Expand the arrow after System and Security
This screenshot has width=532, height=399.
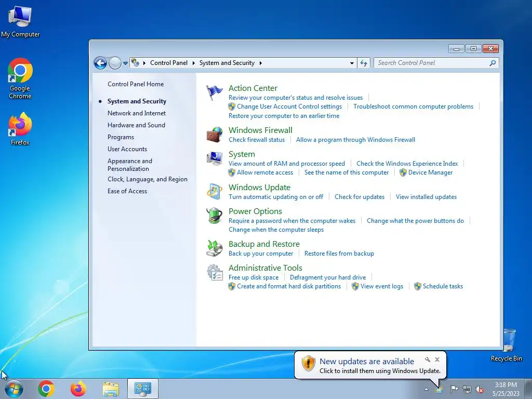pyautogui.click(x=261, y=63)
